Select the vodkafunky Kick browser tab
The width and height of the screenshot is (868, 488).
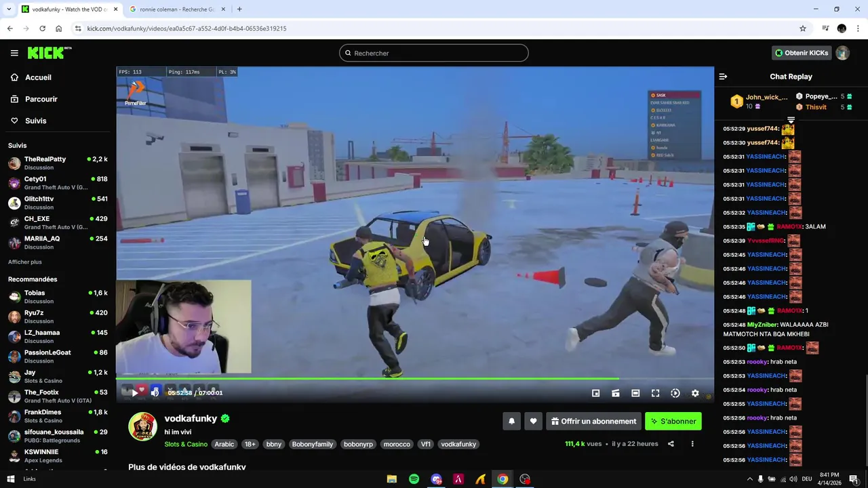[x=68, y=9]
